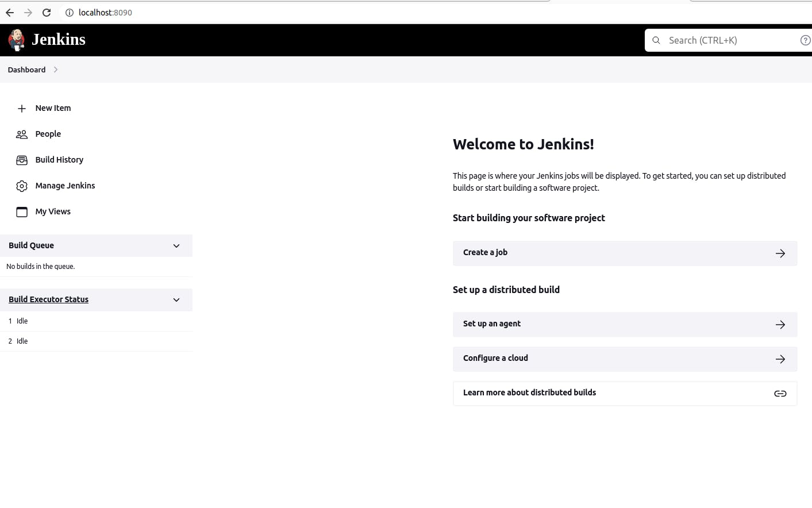Click the People group icon
The image size is (812, 508).
click(22, 134)
